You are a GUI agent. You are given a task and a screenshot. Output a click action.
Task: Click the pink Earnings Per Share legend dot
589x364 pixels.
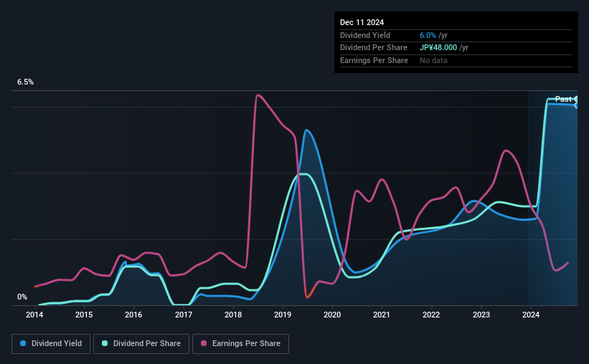pos(204,343)
